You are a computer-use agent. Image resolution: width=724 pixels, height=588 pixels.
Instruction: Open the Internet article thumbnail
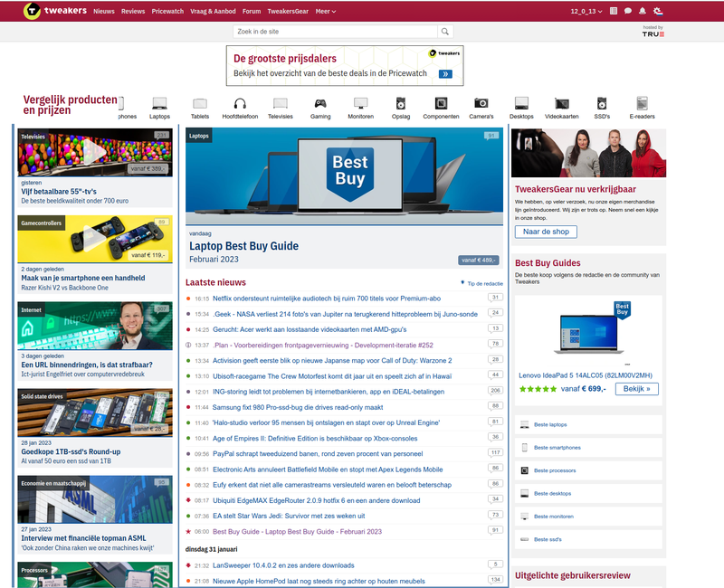click(x=95, y=326)
